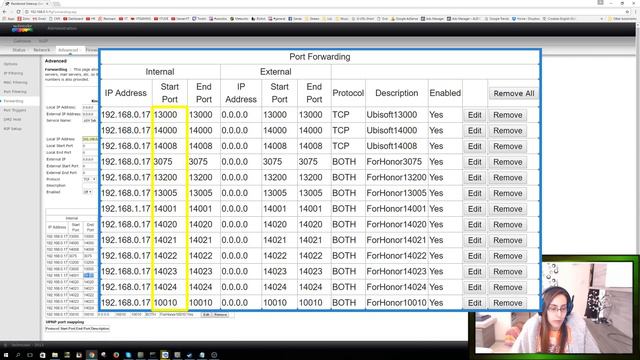Remove the ForHonor14024 rule
Image resolution: width=640 pixels, height=360 pixels.
point(507,287)
